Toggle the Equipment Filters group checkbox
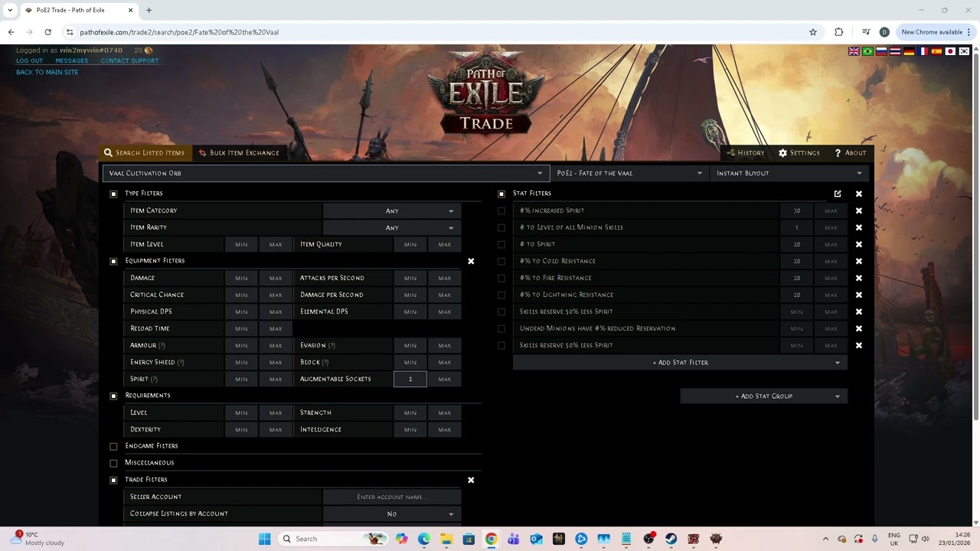The image size is (980, 551). 113,261
